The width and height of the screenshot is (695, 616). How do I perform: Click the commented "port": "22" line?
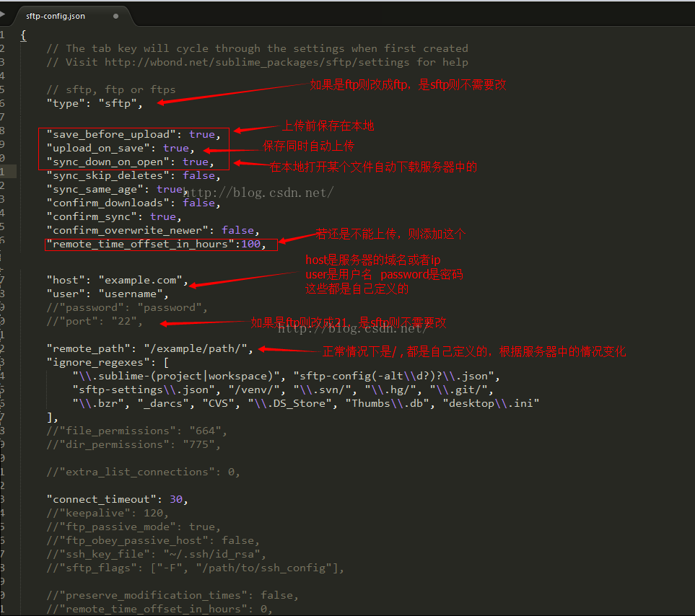click(95, 321)
